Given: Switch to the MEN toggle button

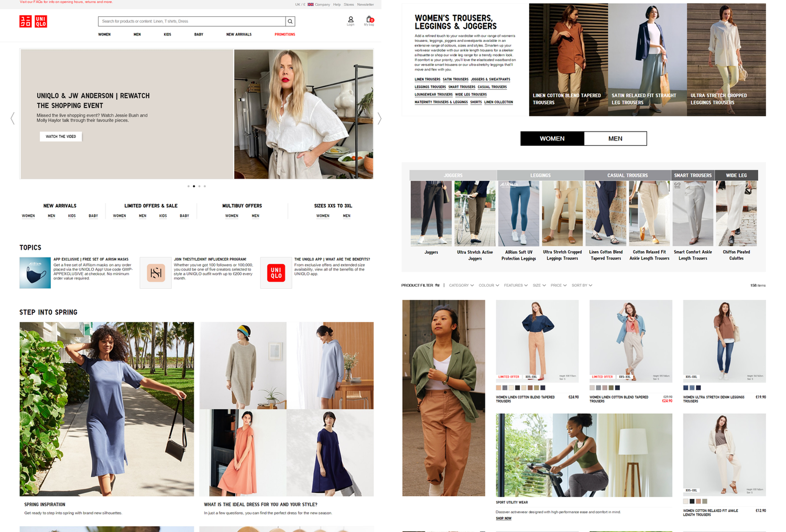Looking at the screenshot, I should coord(615,138).
